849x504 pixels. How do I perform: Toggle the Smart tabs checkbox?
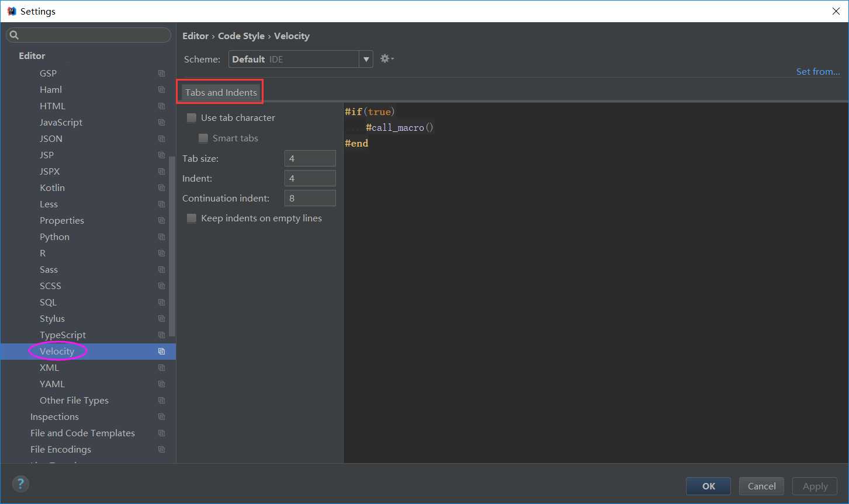(203, 138)
